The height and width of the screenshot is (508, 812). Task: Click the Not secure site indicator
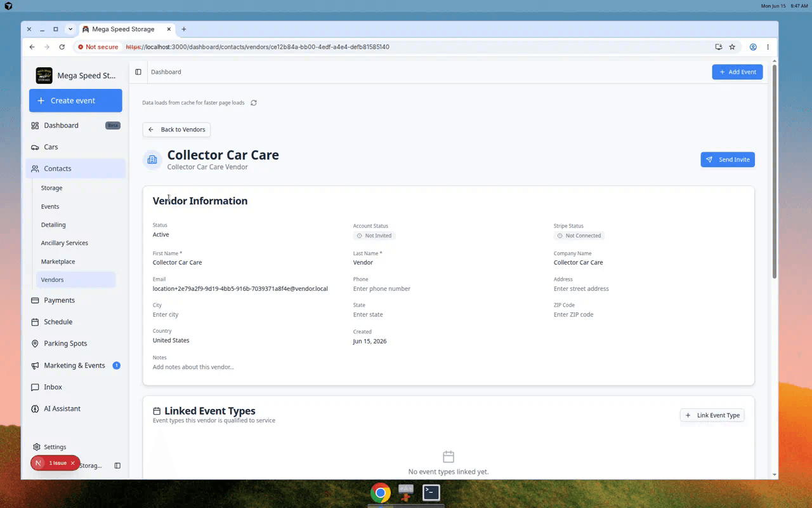tap(98, 47)
